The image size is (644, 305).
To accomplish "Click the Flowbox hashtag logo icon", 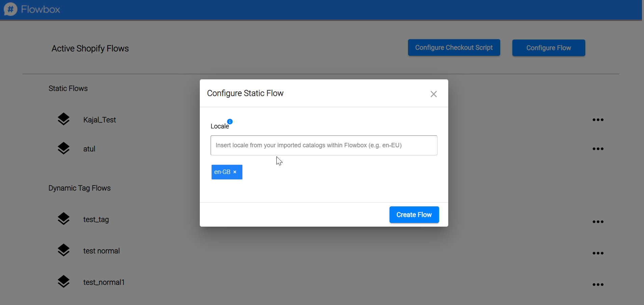I will click(x=10, y=9).
